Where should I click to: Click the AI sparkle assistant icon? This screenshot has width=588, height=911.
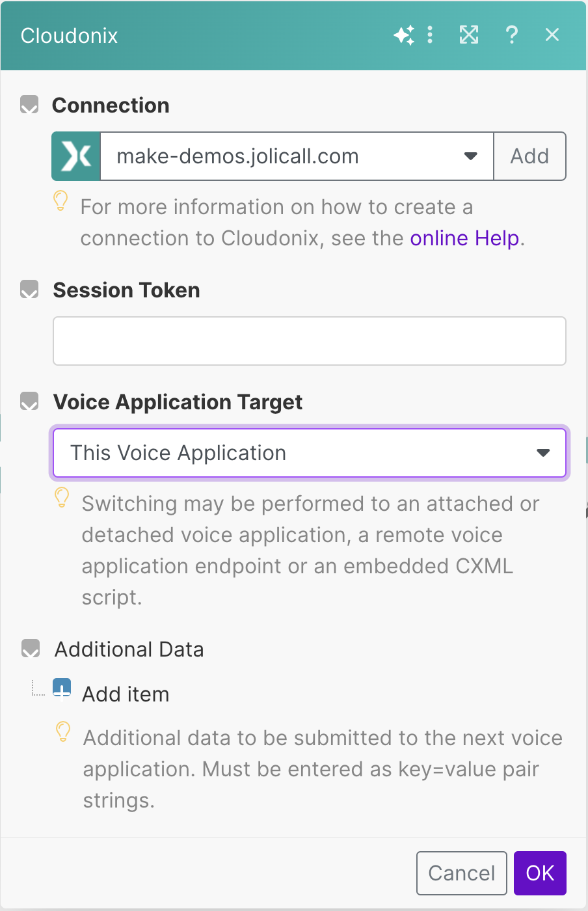[x=404, y=35]
